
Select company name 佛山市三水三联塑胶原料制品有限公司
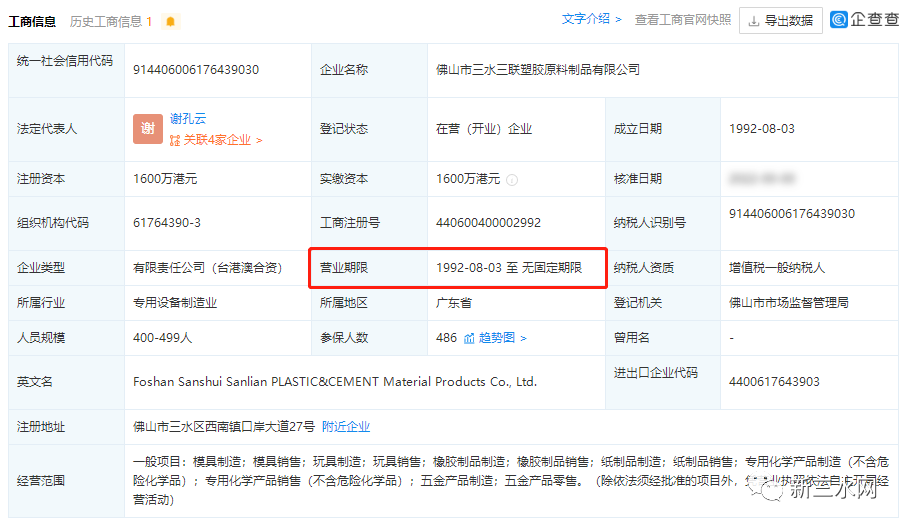tap(538, 70)
